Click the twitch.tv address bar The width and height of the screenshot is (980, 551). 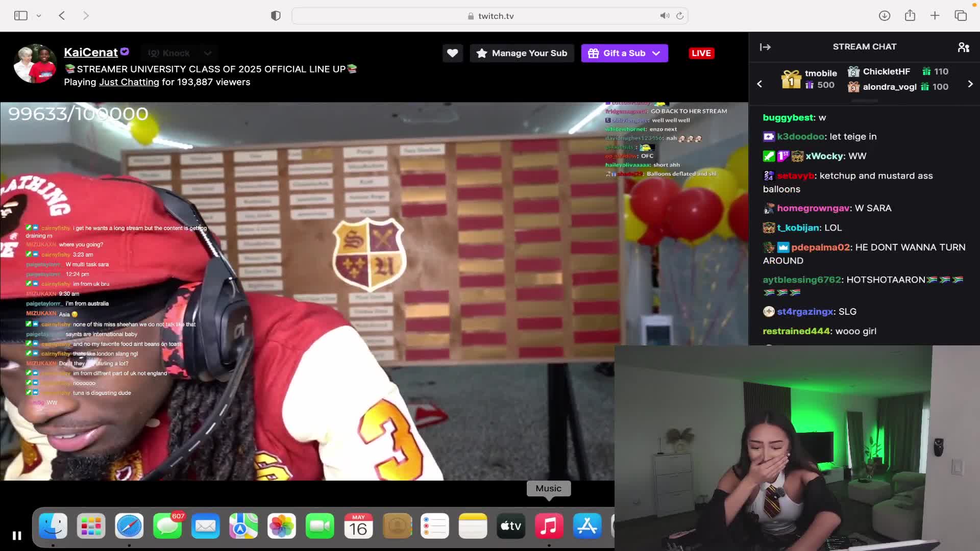coord(490,16)
